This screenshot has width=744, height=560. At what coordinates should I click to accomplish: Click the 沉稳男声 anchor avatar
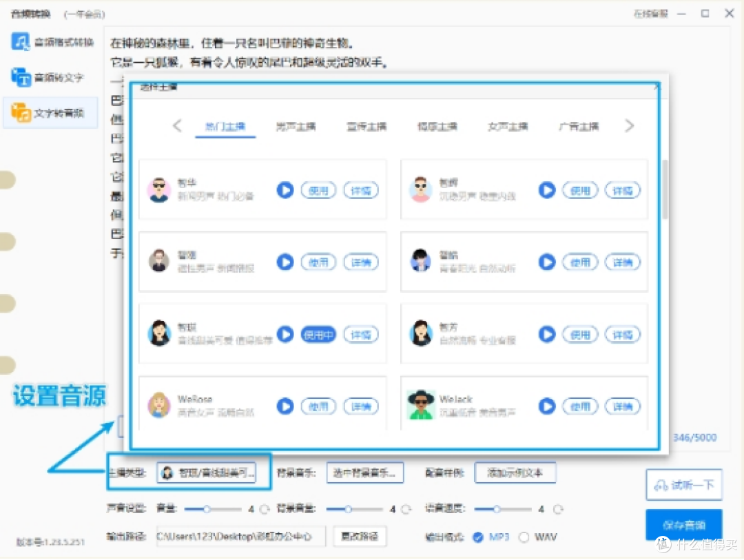tap(420, 190)
